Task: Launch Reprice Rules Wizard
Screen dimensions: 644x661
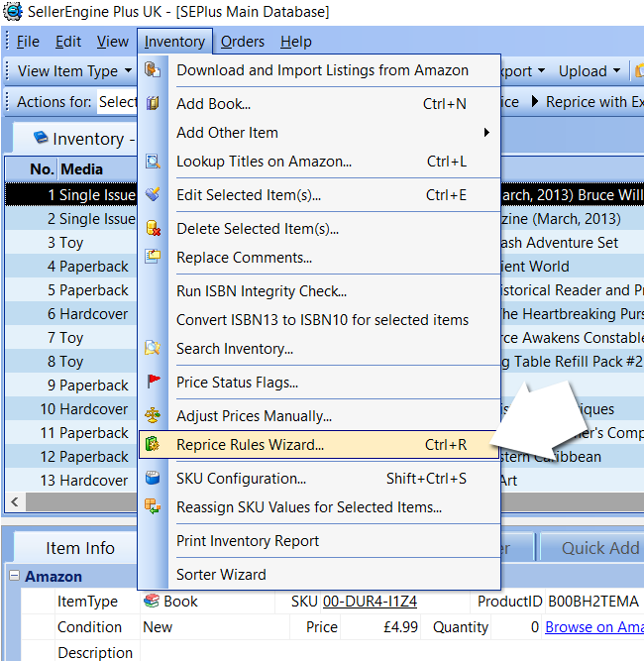Action: (x=319, y=444)
